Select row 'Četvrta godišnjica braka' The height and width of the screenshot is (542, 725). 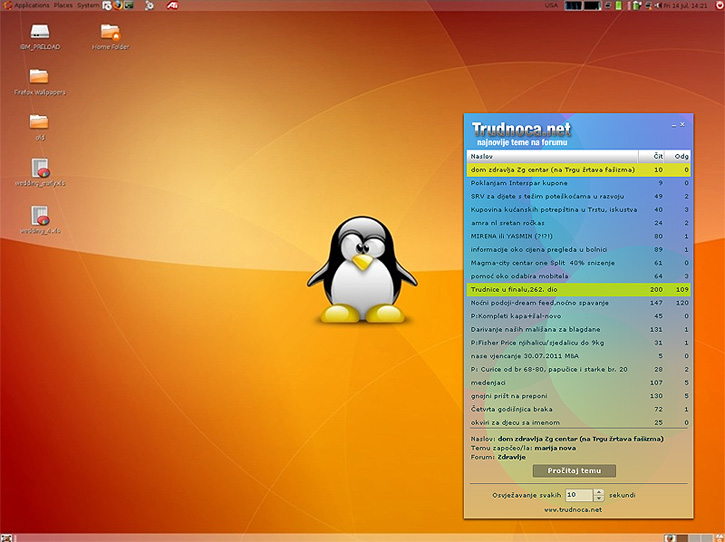578,409
